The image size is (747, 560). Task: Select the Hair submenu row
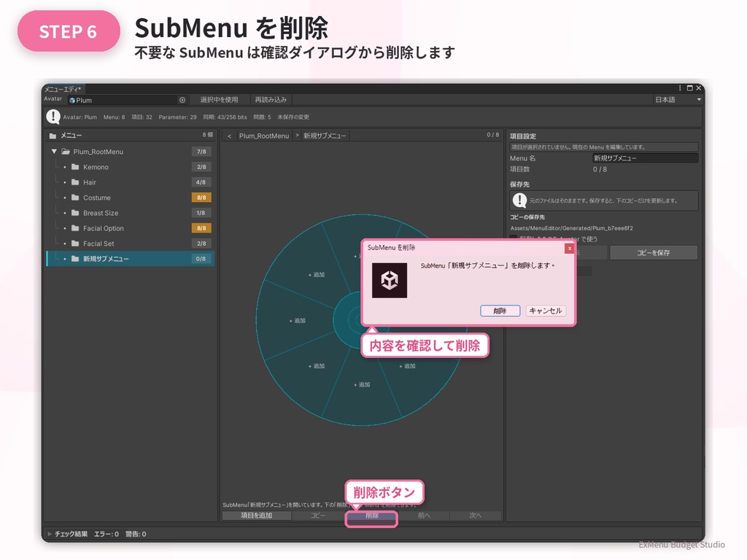pyautogui.click(x=131, y=182)
